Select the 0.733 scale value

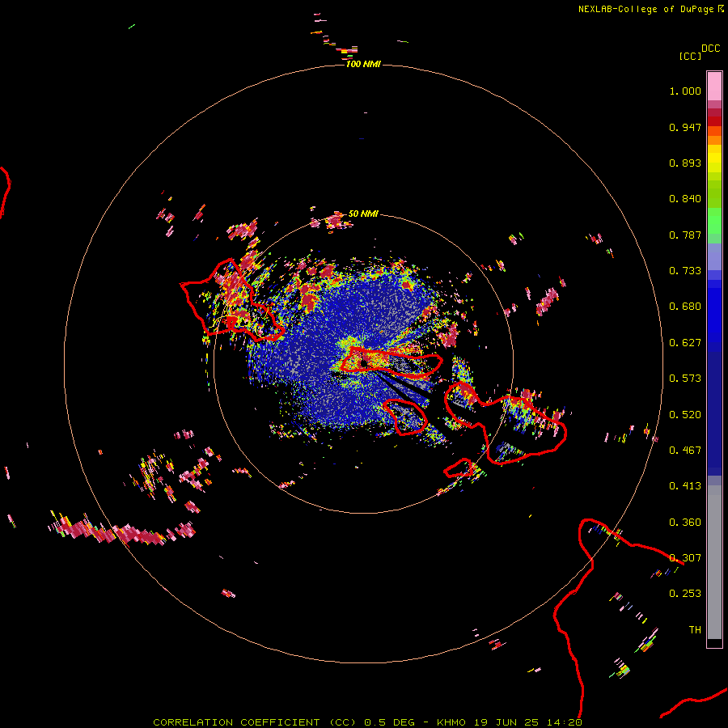(x=685, y=271)
